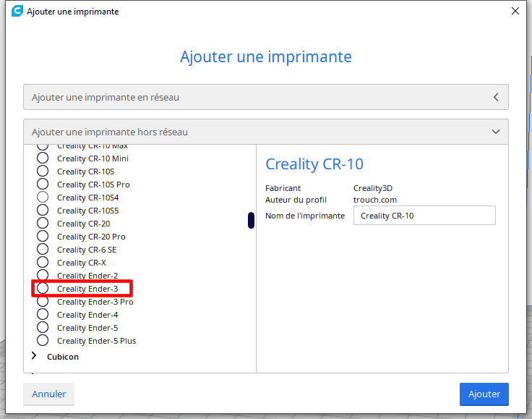Select the Creality CR-10S radio button

pyautogui.click(x=43, y=171)
